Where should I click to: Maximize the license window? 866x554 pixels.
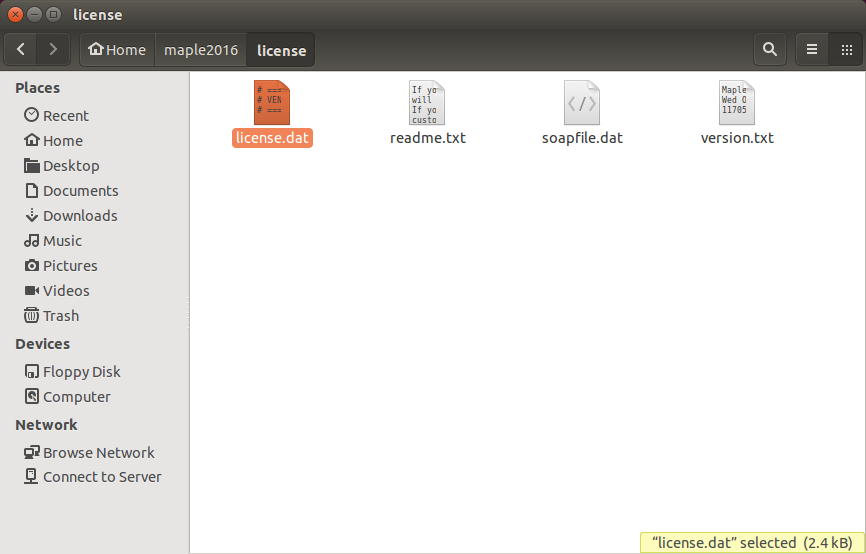coord(53,14)
